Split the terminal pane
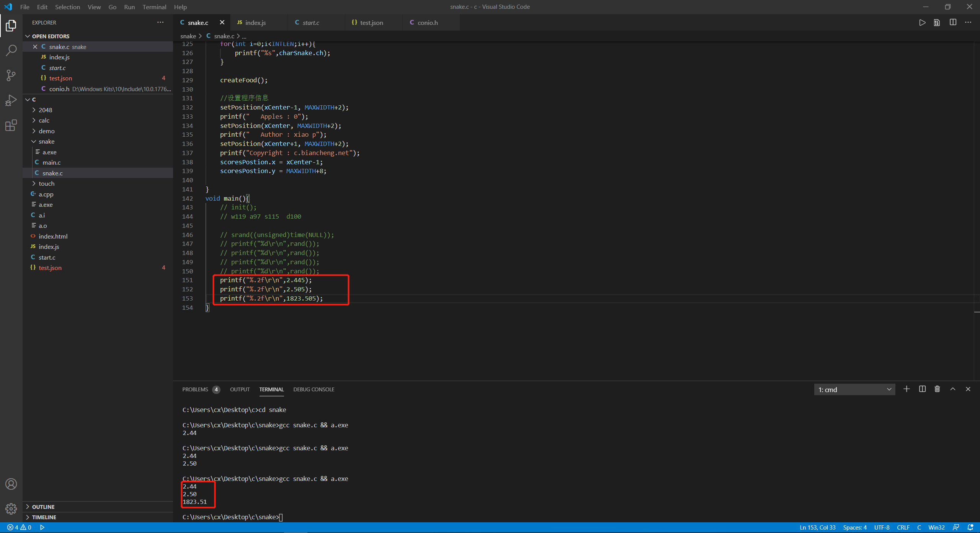Image resolution: width=980 pixels, height=533 pixels. point(922,389)
